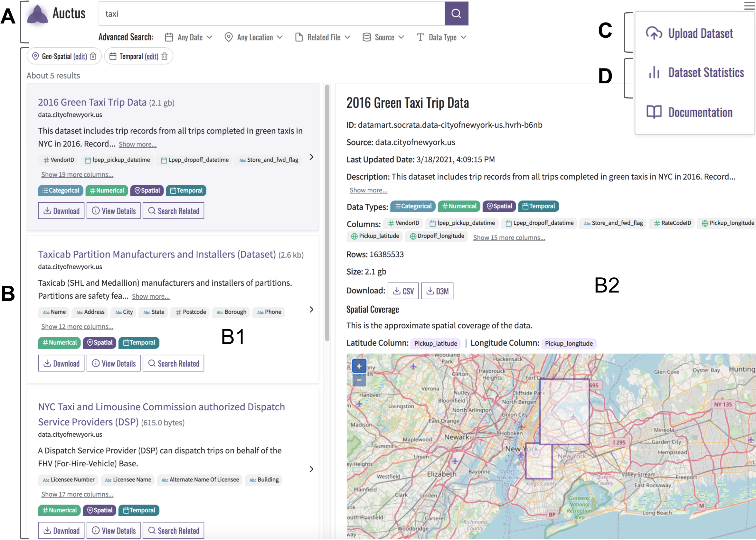Viewport: 756px width, 540px height.
Task: Delete the Geo-Spatial filter with trash icon
Action: pos(93,56)
